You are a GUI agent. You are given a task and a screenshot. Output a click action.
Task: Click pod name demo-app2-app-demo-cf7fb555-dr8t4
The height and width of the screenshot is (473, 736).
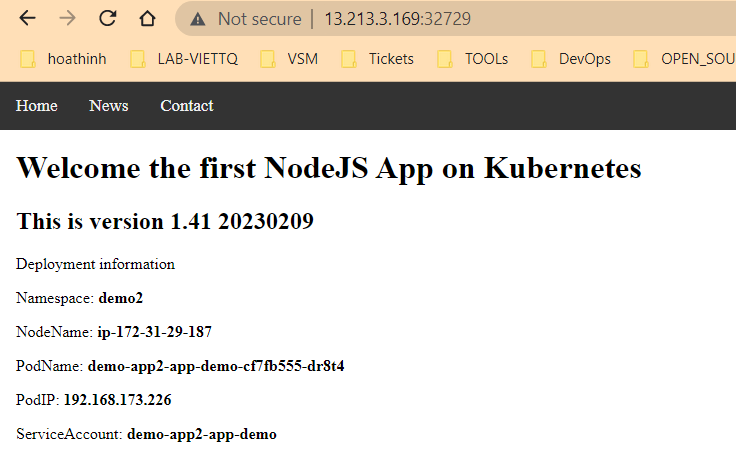216,366
